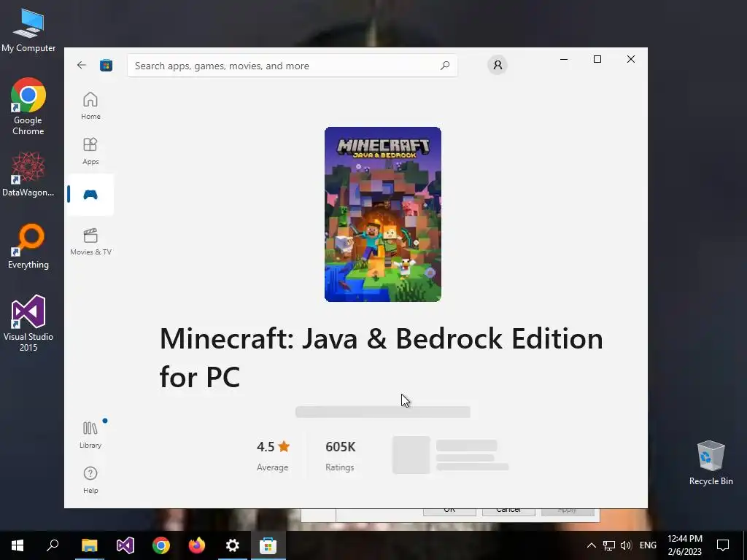This screenshot has height=560, width=747.
Task: Click the ENG language indicator
Action: 648,545
